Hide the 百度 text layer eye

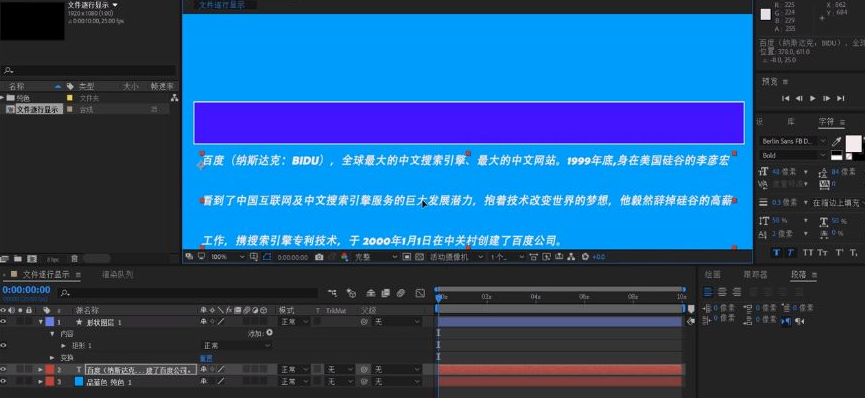point(4,369)
